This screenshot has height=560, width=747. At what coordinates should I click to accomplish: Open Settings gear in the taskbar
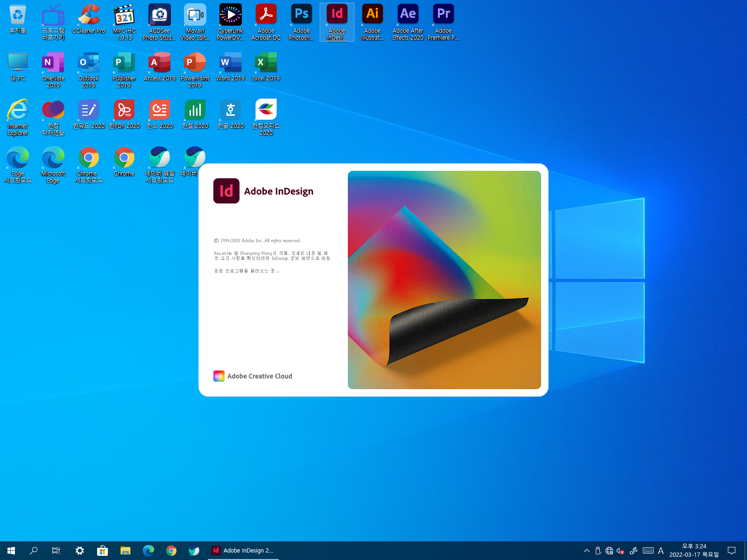[80, 551]
